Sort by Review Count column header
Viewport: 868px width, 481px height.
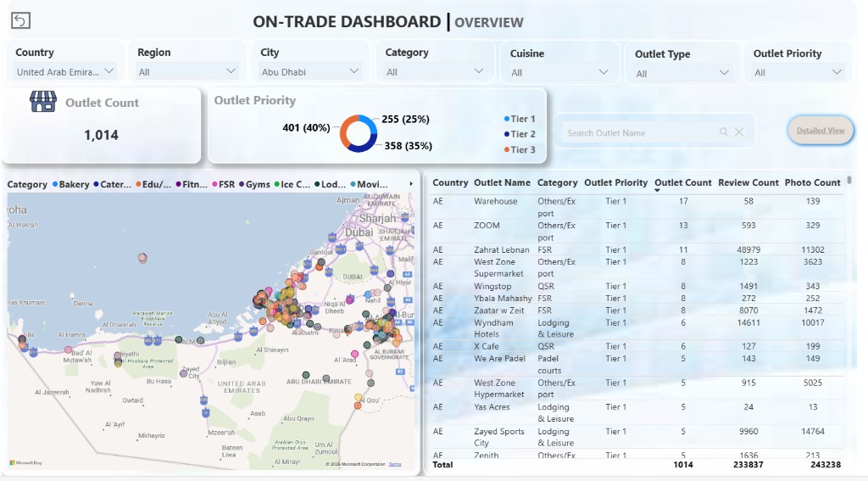pos(748,182)
